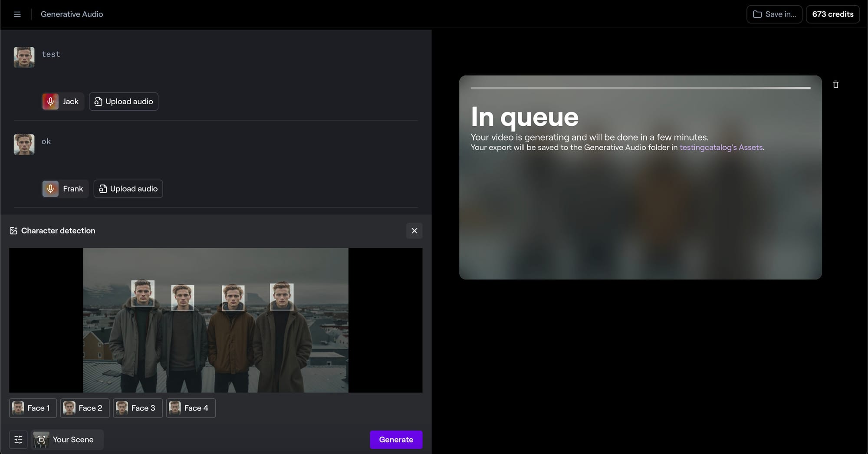The height and width of the screenshot is (454, 868).
Task: Click the Jack voice microphone icon
Action: tap(50, 102)
